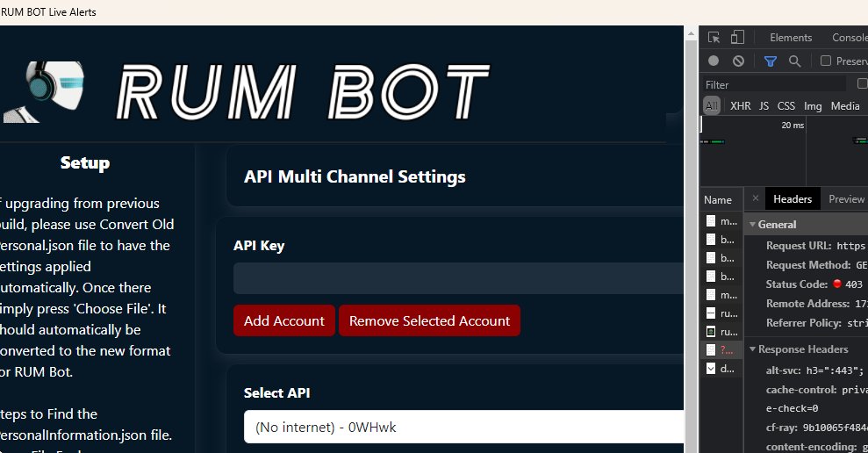Click the RUM BOT robot logo
868x453 pixels.
(x=44, y=92)
